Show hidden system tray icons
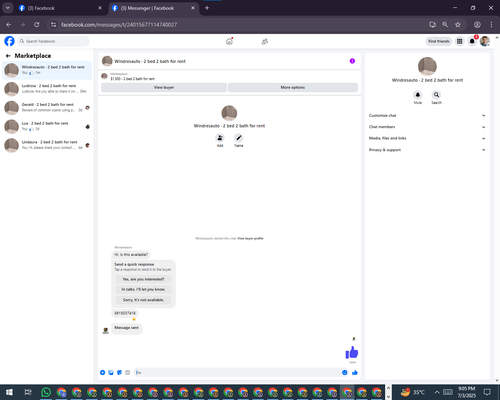Image resolution: width=500 pixels, height=400 pixels. point(437,392)
